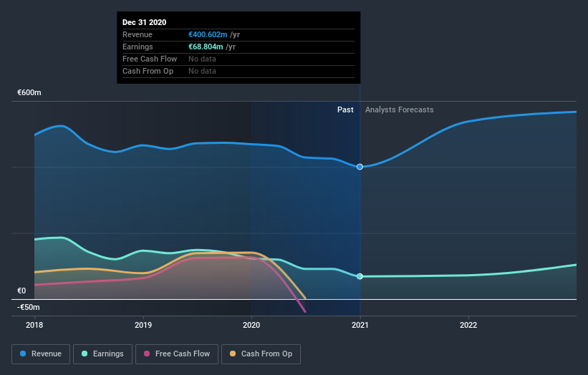Click the 2019 x-axis label
Viewport: 588px width, 375px height.
point(143,325)
